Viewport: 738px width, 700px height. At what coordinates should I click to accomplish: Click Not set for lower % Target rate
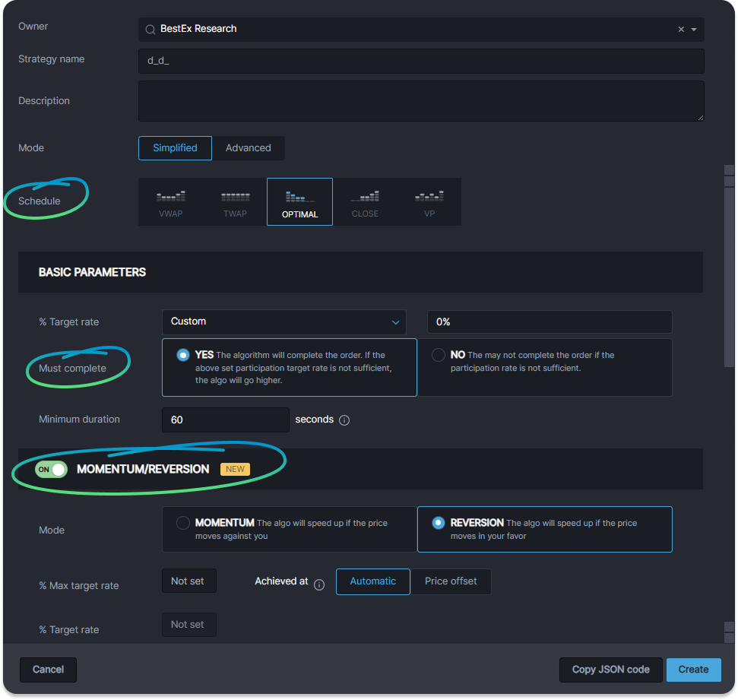pos(189,624)
